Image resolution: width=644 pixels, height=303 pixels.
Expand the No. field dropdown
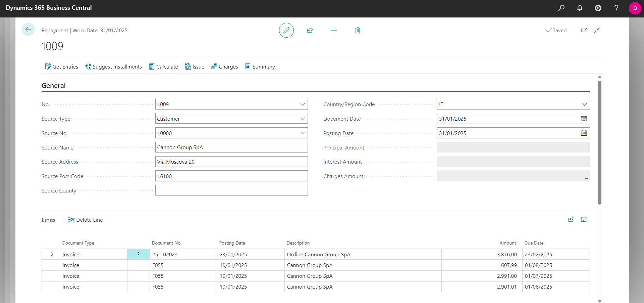(x=303, y=104)
